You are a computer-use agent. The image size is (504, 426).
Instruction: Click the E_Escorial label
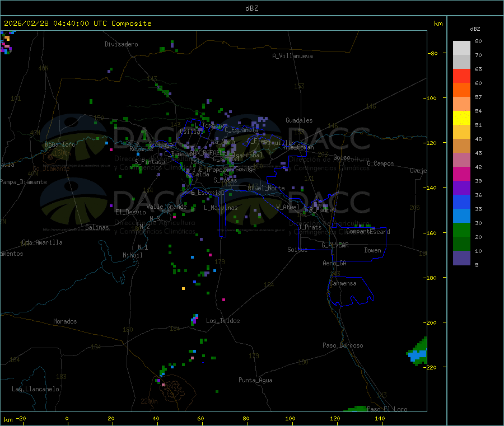tap(208, 193)
